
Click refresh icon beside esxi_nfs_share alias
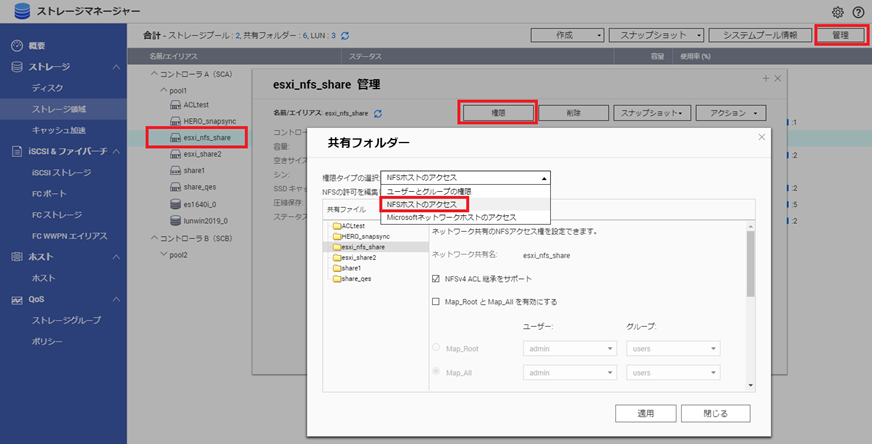pyautogui.click(x=378, y=114)
